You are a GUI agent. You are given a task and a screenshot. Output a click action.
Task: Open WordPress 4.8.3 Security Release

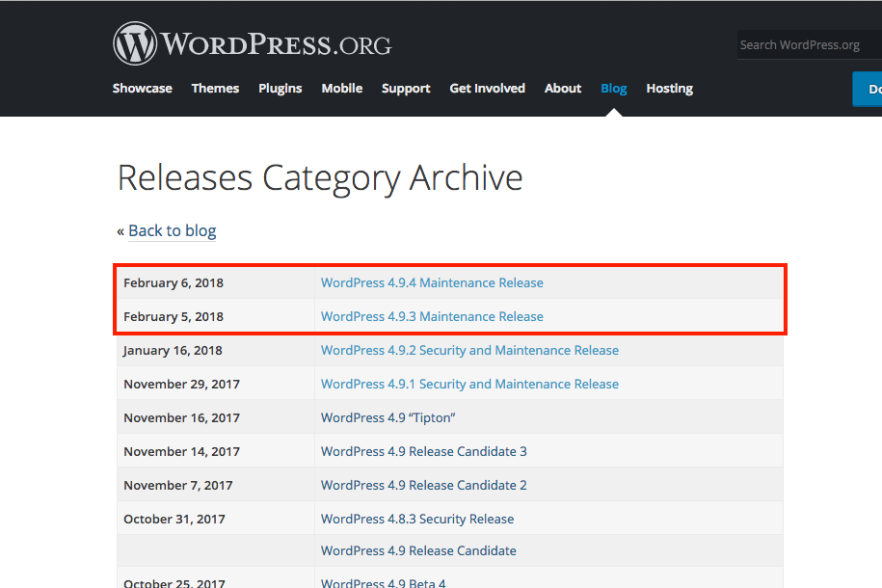point(417,519)
